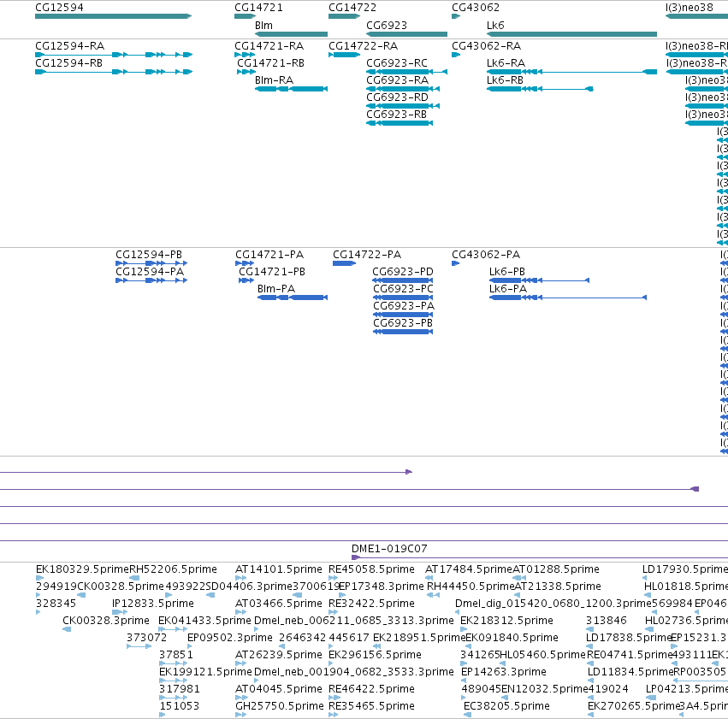Select transcript CG6923-RC
Image resolution: width=728 pixels, height=719 pixels.
click(x=397, y=63)
